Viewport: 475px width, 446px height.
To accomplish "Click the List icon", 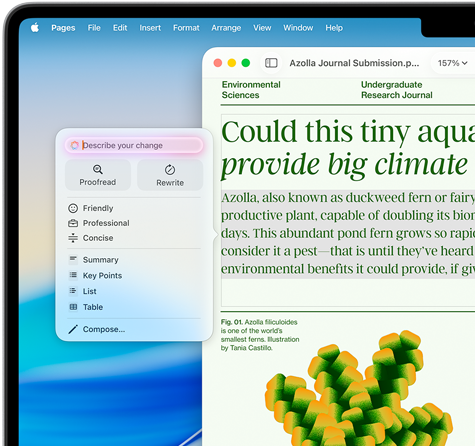I will click(x=73, y=291).
